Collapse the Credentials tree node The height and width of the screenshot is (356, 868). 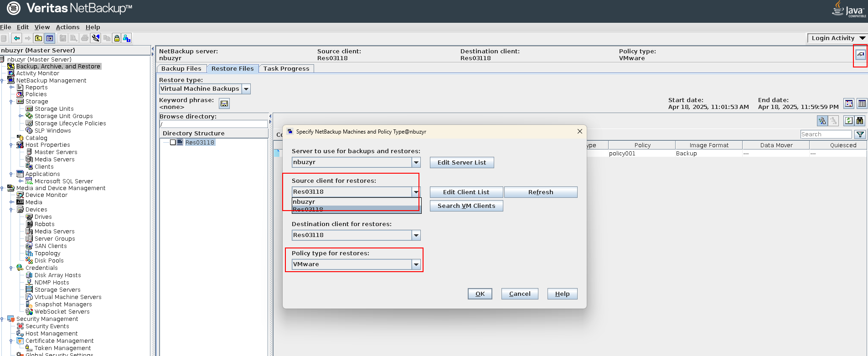coord(11,268)
